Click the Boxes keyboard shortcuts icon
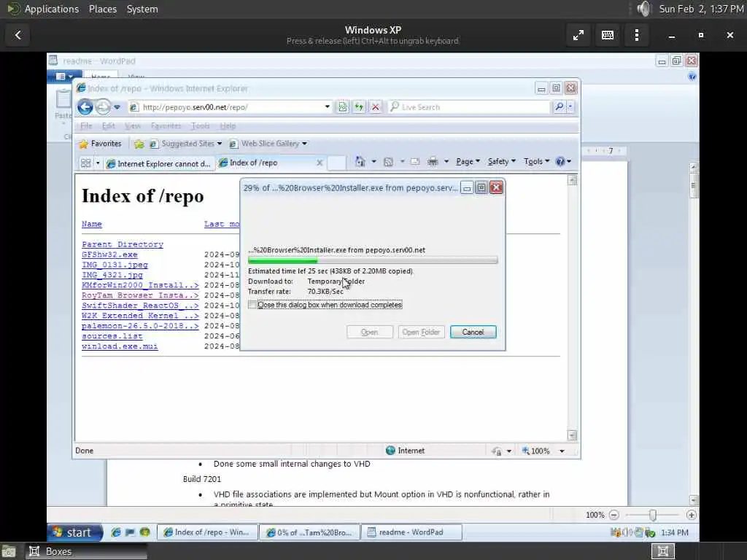Screen dimensions: 747x560 pyautogui.click(x=608, y=35)
